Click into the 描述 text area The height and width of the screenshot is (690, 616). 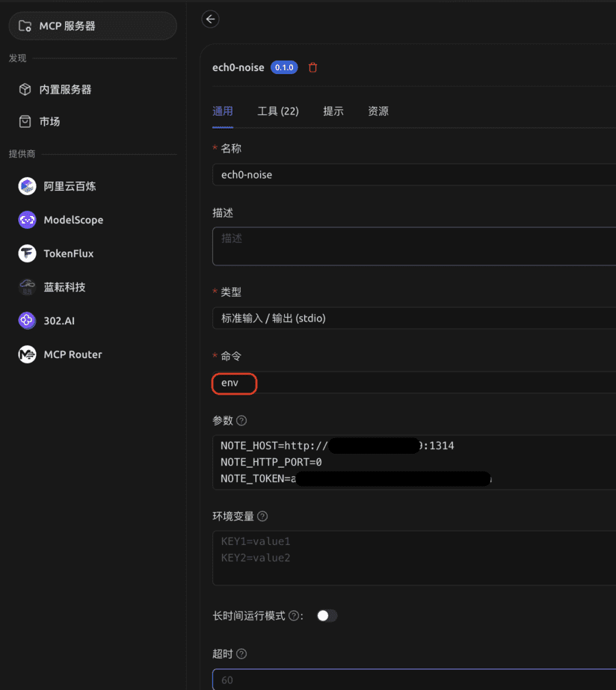tap(414, 247)
